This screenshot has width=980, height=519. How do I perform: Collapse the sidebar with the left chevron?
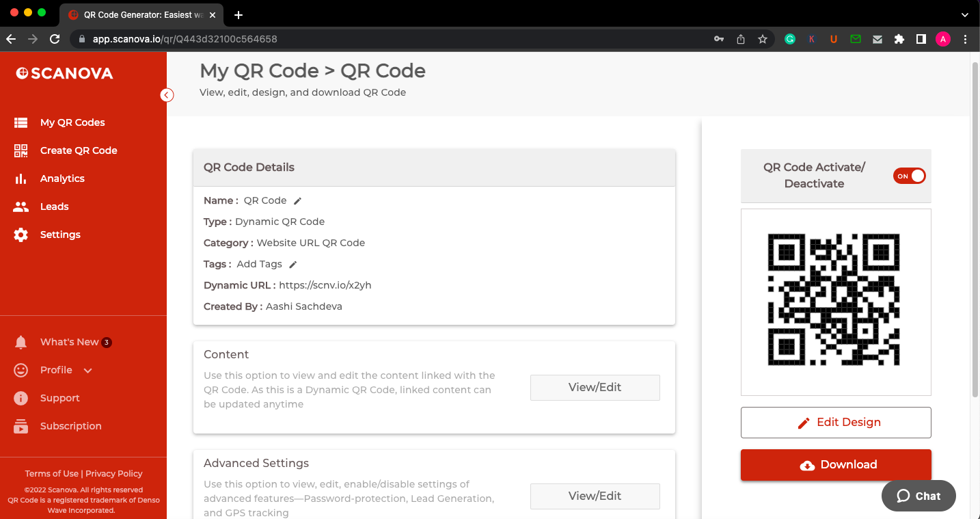pos(167,95)
